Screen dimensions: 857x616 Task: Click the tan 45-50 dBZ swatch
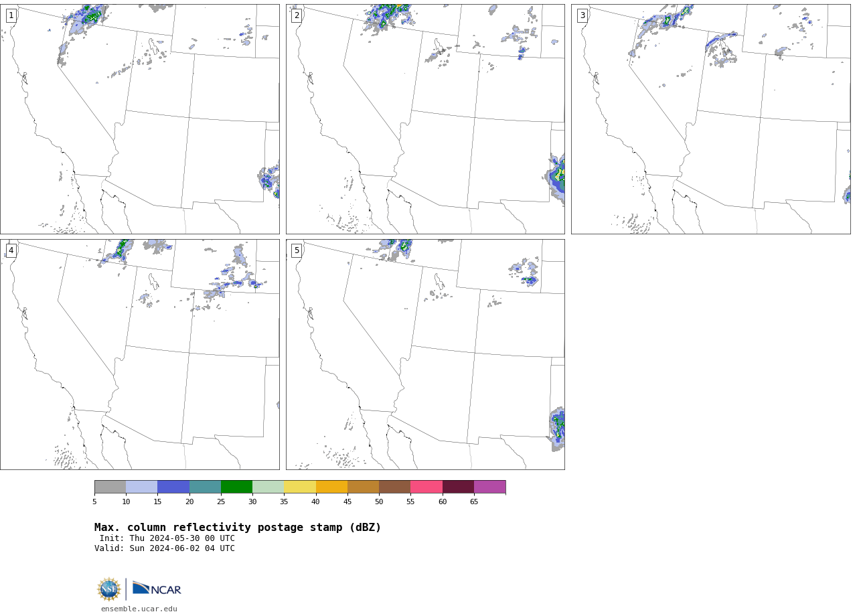click(x=364, y=487)
